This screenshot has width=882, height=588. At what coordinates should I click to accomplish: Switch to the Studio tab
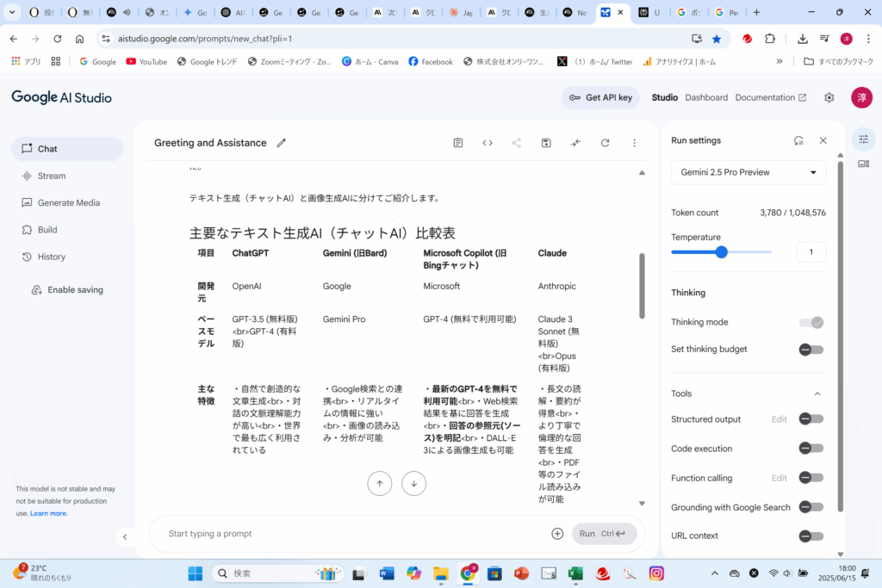664,97
